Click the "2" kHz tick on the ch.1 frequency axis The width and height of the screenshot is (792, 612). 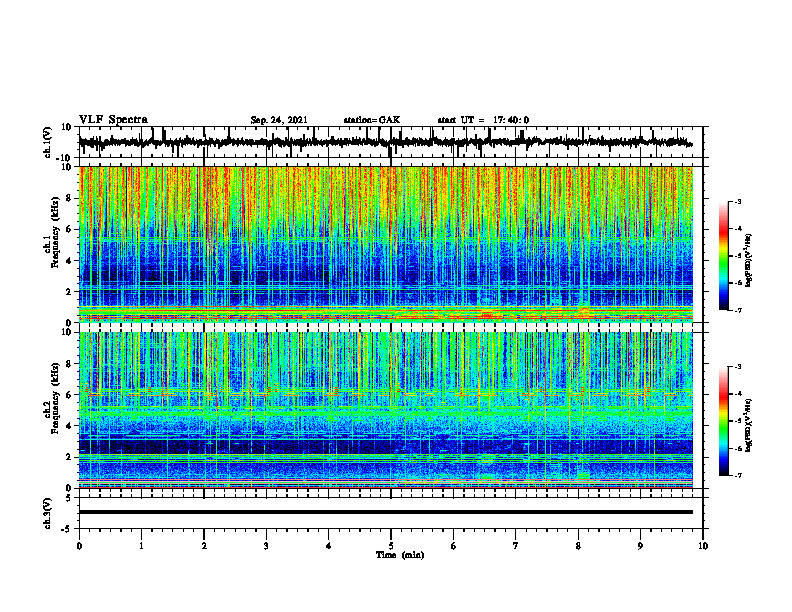(x=70, y=291)
